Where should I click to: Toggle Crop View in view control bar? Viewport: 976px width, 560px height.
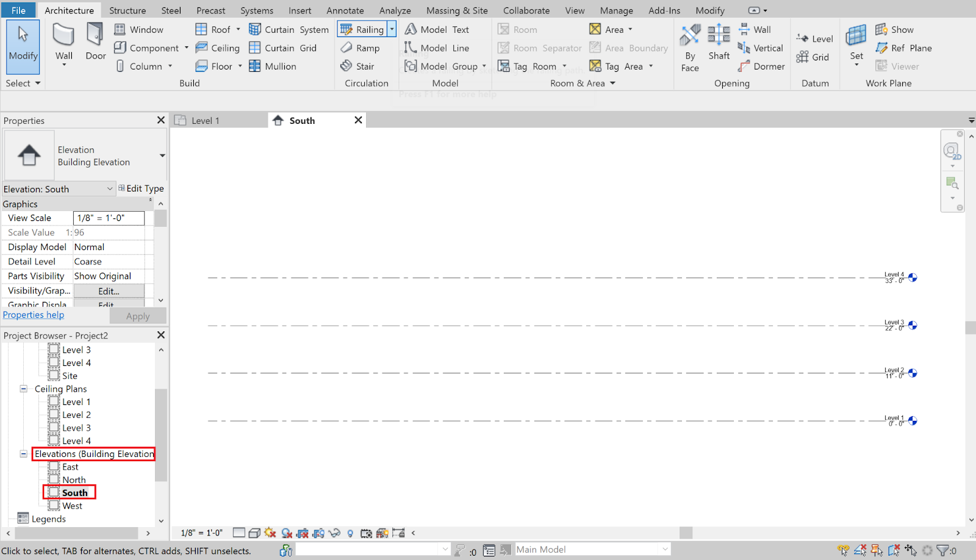tap(303, 533)
